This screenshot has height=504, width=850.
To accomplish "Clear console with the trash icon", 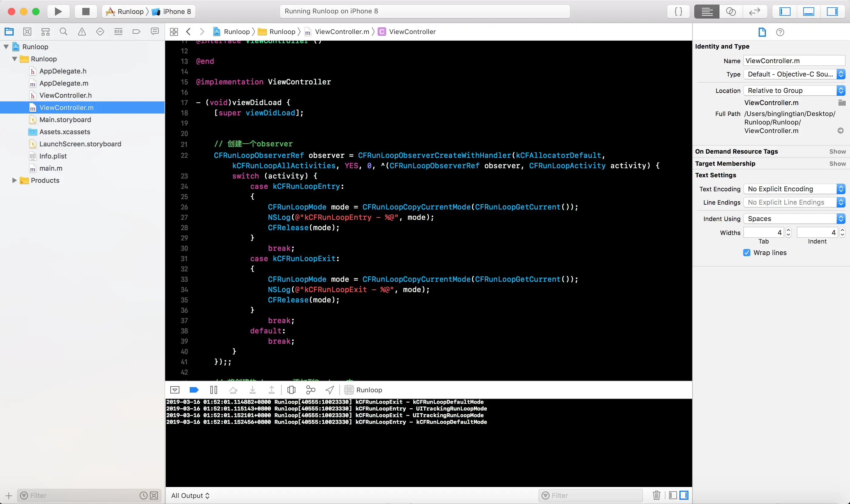I will 656,495.
